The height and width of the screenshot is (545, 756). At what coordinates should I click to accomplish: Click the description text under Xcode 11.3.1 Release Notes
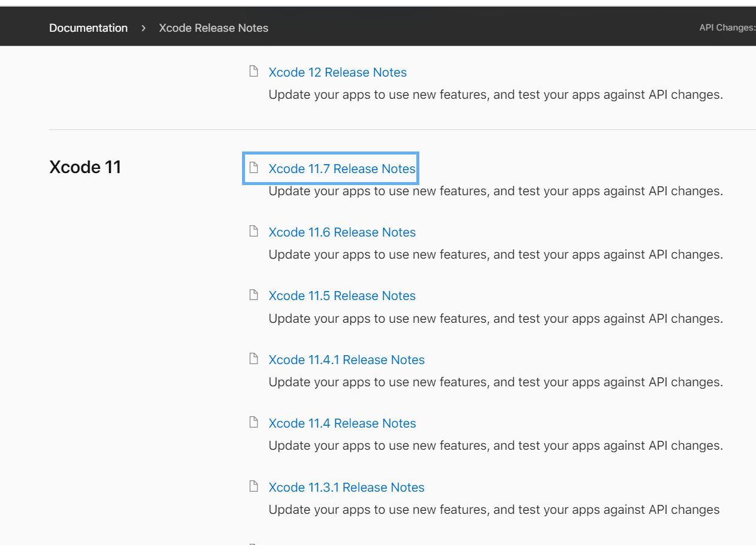pos(494,510)
